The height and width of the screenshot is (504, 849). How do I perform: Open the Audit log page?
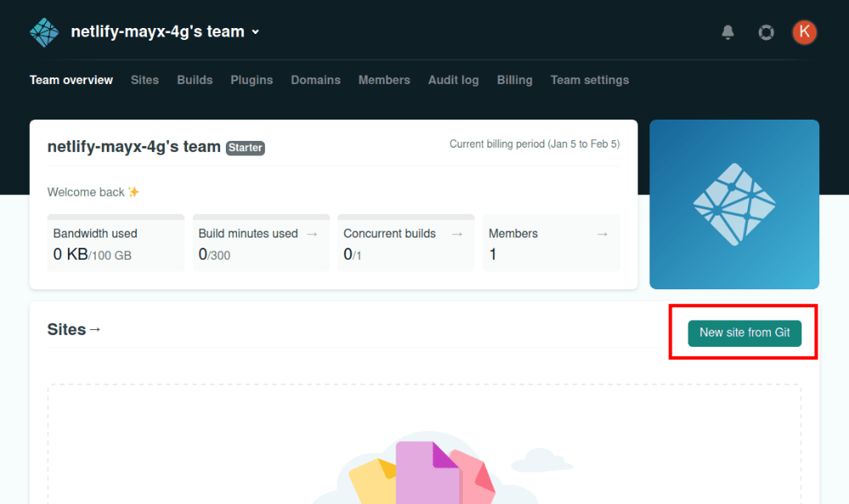tap(453, 80)
